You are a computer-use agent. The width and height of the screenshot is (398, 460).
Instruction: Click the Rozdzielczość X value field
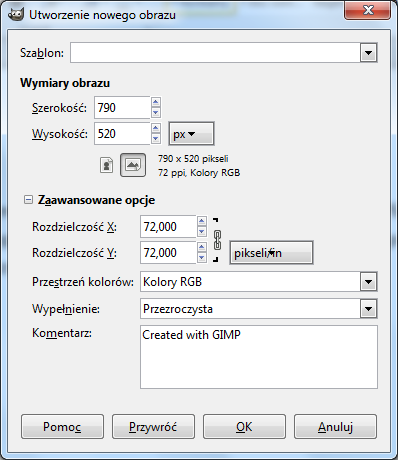tap(168, 227)
